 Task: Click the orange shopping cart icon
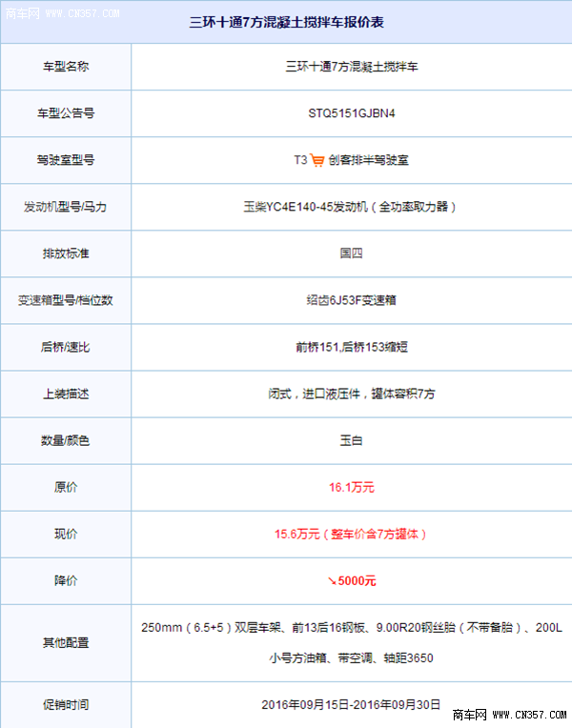[317, 161]
